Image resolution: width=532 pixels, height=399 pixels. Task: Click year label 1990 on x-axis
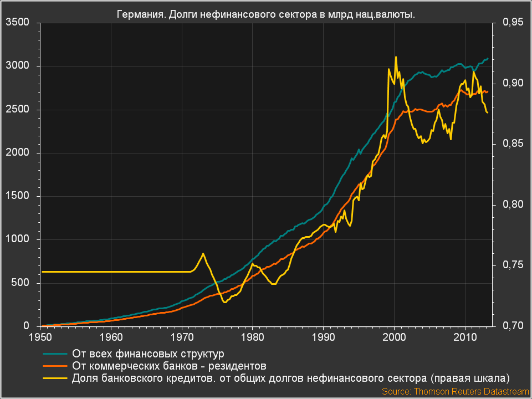[x=323, y=337]
